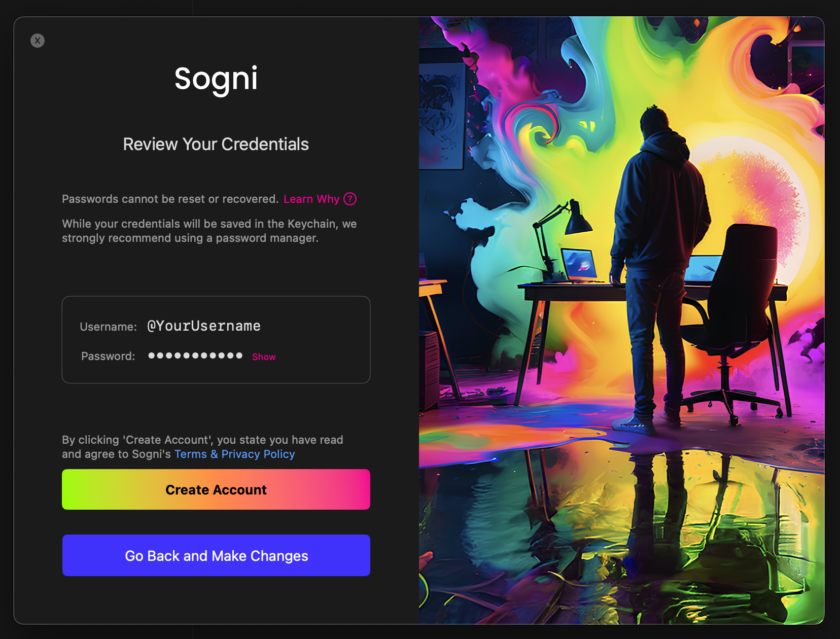This screenshot has height=639, width=840.
Task: Click the passwords cannot be reset warning text
Action: (170, 199)
